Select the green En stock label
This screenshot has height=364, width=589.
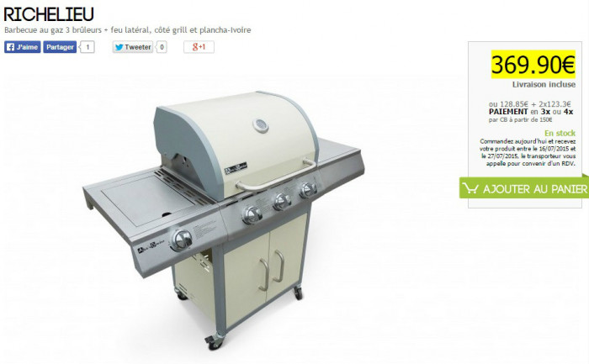pyautogui.click(x=560, y=133)
